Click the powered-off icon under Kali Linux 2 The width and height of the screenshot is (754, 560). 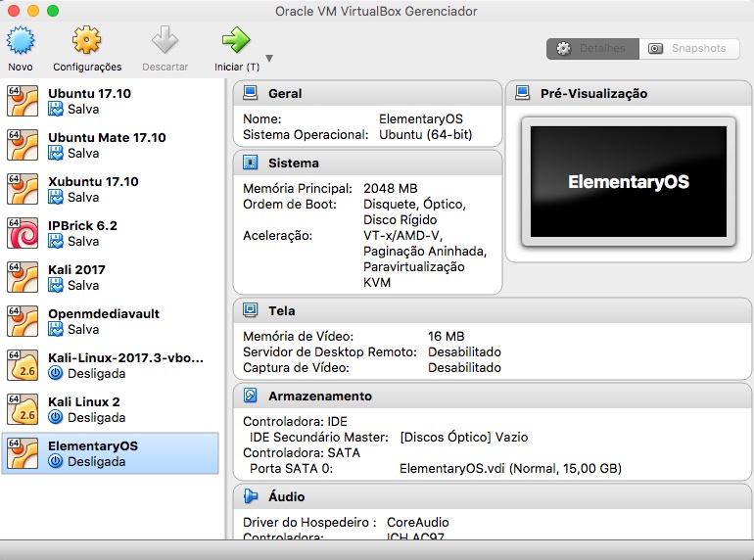tap(56, 417)
